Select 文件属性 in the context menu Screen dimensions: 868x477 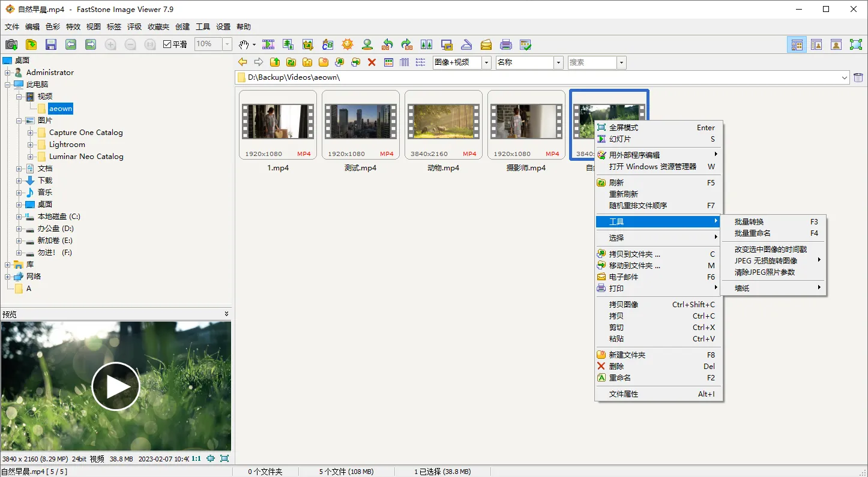point(624,394)
